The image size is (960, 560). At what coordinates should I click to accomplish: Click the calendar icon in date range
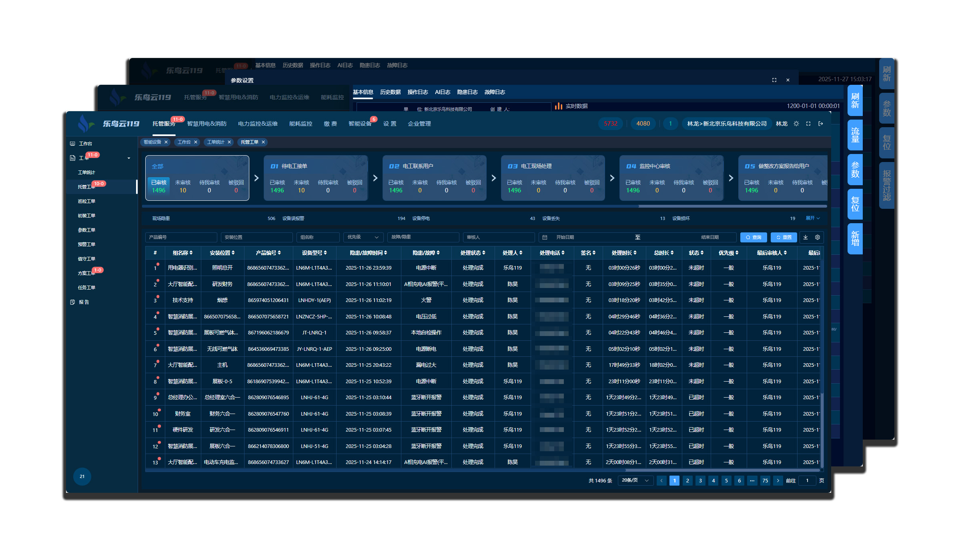(x=545, y=237)
